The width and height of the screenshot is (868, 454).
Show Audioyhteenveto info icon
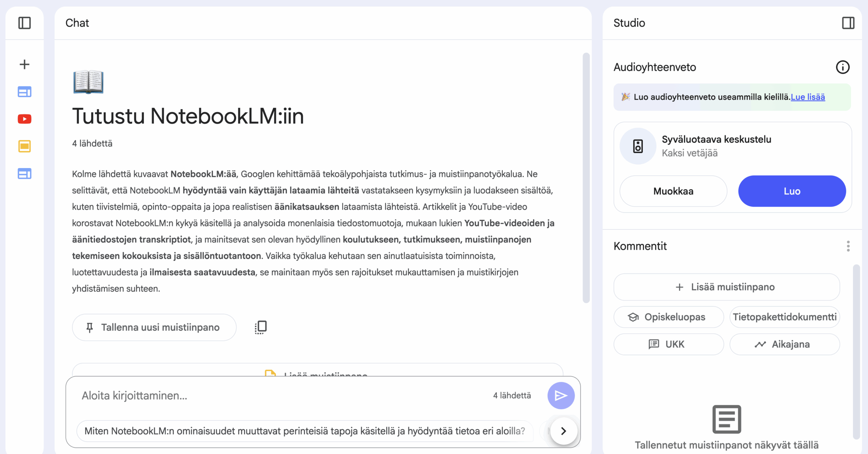pyautogui.click(x=843, y=67)
